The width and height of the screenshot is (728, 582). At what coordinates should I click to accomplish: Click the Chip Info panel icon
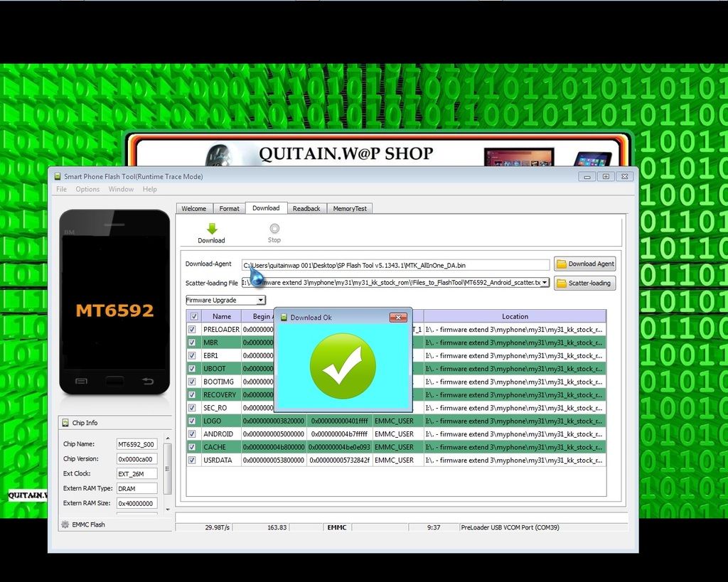[65, 423]
